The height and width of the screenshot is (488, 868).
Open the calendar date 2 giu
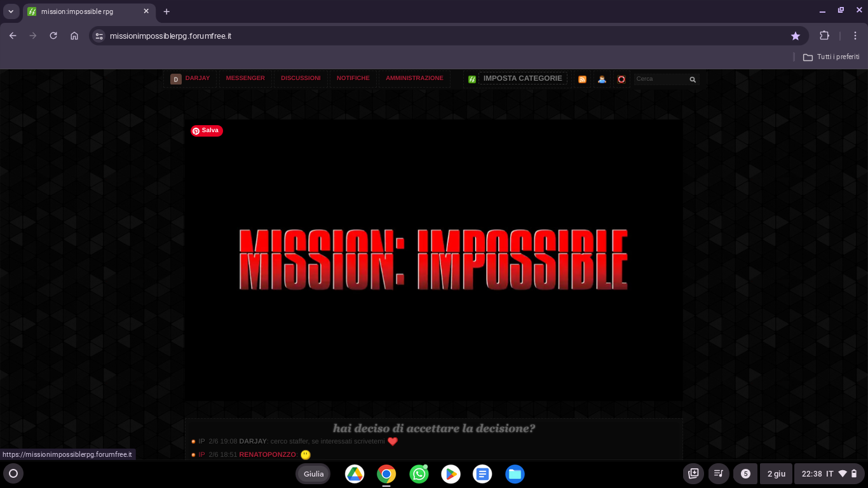click(x=776, y=473)
